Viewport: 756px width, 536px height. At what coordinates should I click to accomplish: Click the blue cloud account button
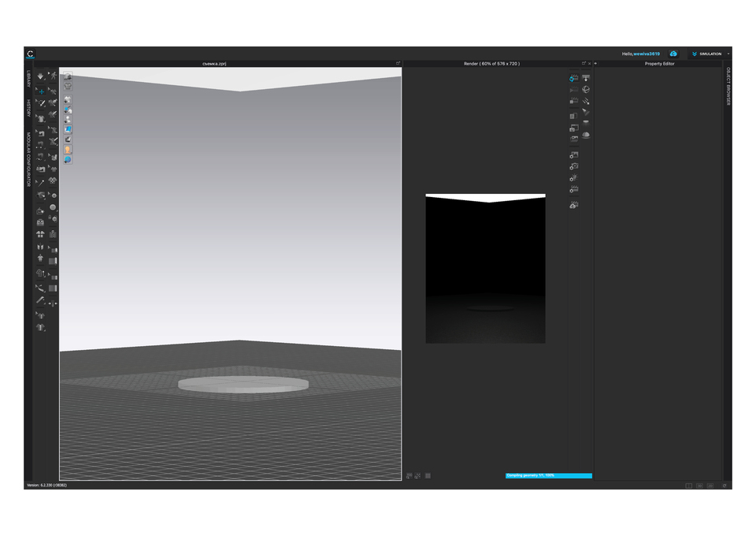tap(673, 54)
